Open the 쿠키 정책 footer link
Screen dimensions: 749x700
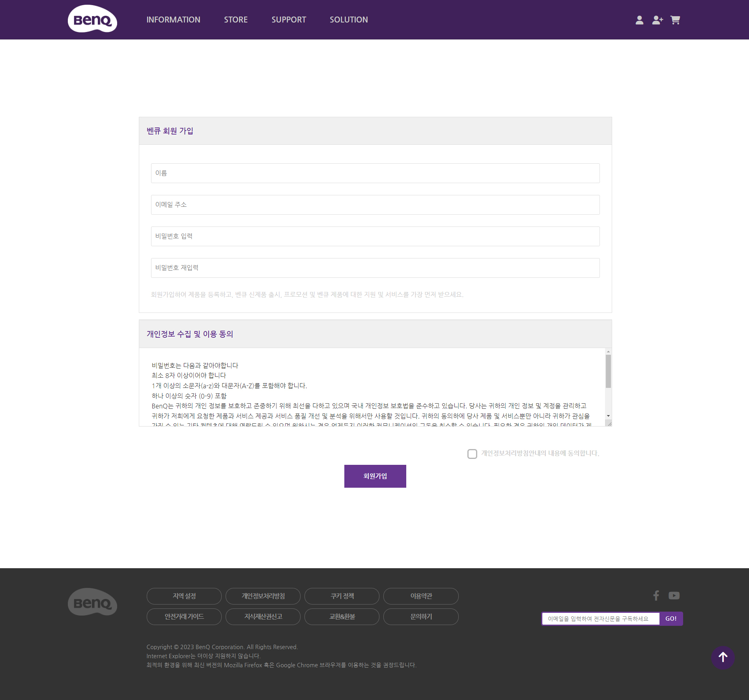pos(342,596)
